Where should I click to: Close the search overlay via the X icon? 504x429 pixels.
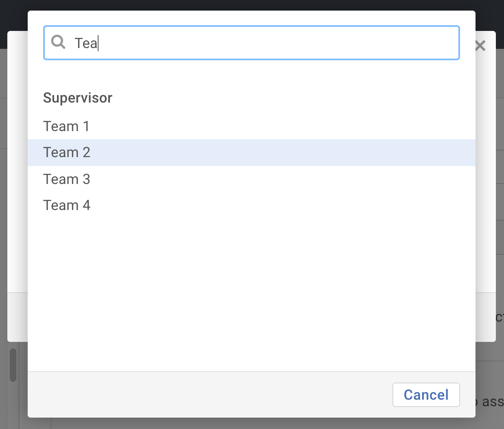[480, 46]
